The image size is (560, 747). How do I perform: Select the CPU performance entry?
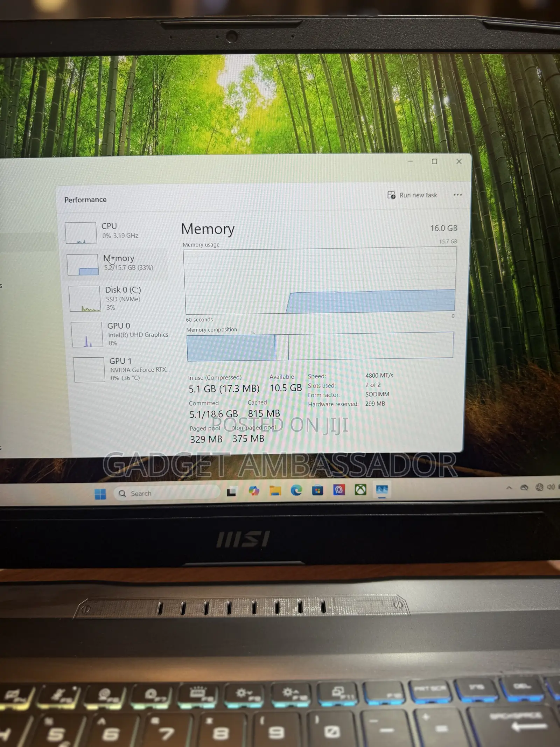tap(115, 232)
